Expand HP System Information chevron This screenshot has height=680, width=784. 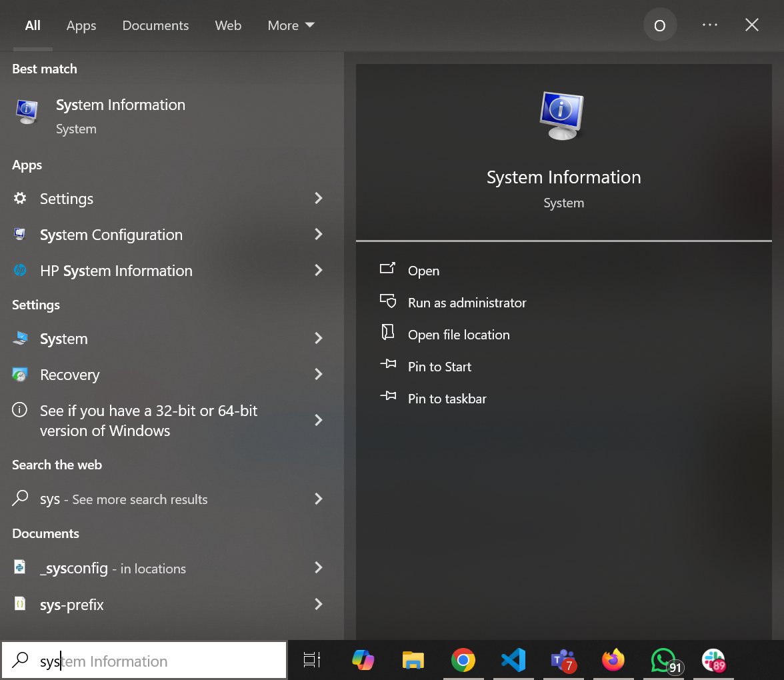(319, 271)
